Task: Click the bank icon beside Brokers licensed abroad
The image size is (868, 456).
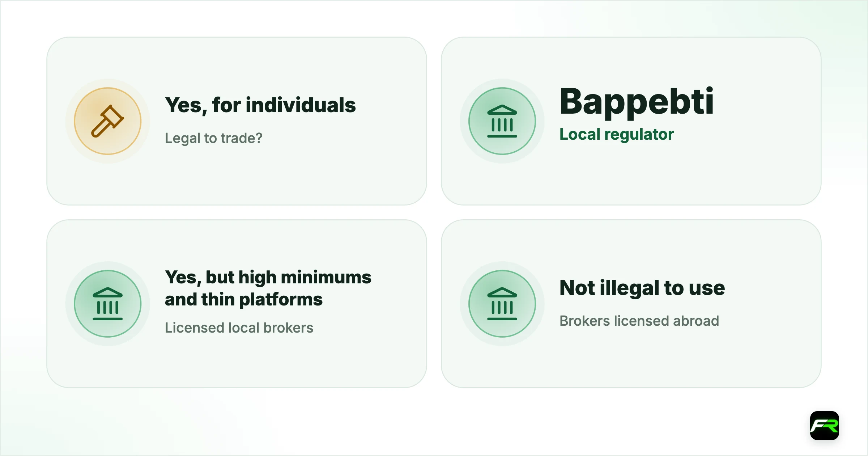Action: click(502, 304)
